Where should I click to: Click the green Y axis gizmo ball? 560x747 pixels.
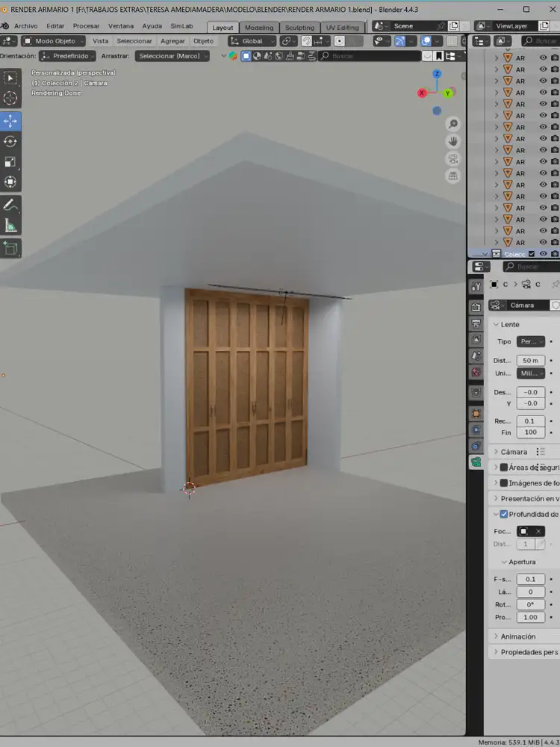coord(447,93)
